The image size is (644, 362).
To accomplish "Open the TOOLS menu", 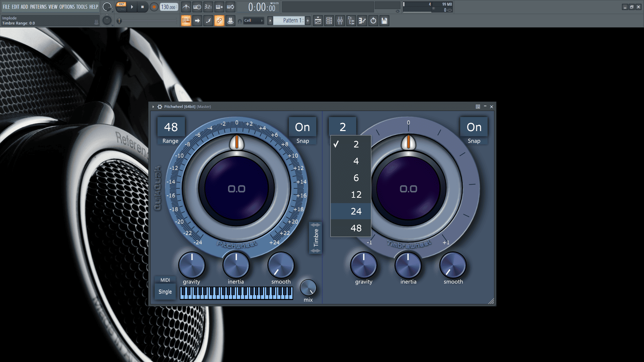I will click(x=82, y=7).
